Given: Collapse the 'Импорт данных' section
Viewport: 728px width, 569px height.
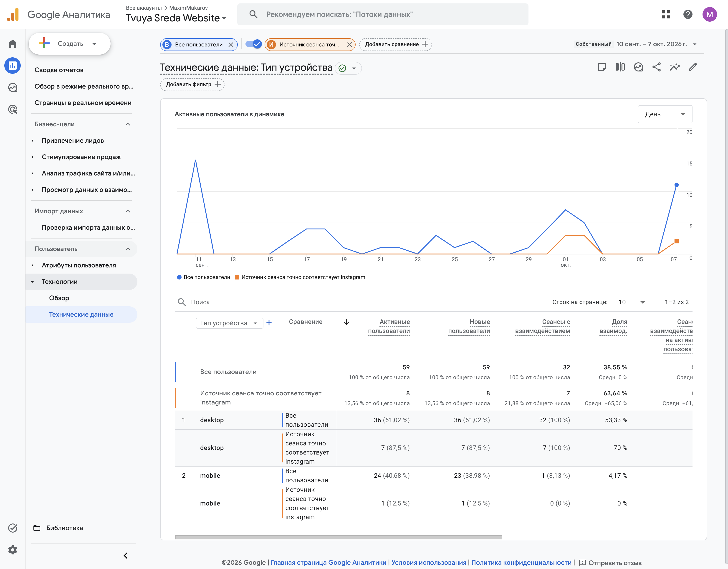Looking at the screenshot, I should (128, 211).
